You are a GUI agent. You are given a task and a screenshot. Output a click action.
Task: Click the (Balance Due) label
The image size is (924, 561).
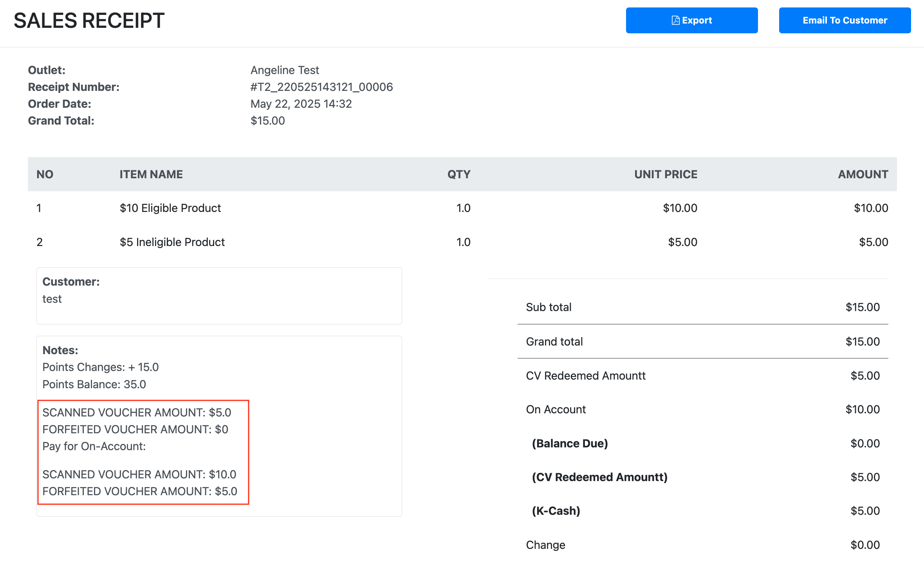click(x=570, y=443)
